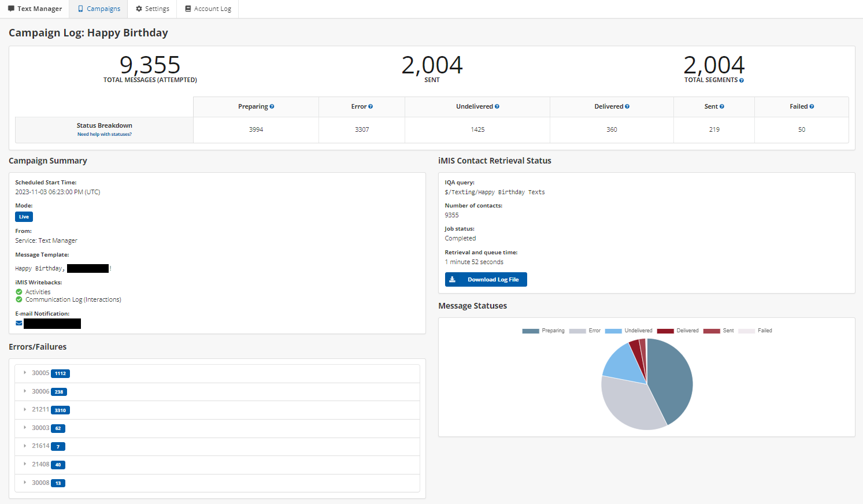Open the Need help with statuses link

pos(105,134)
